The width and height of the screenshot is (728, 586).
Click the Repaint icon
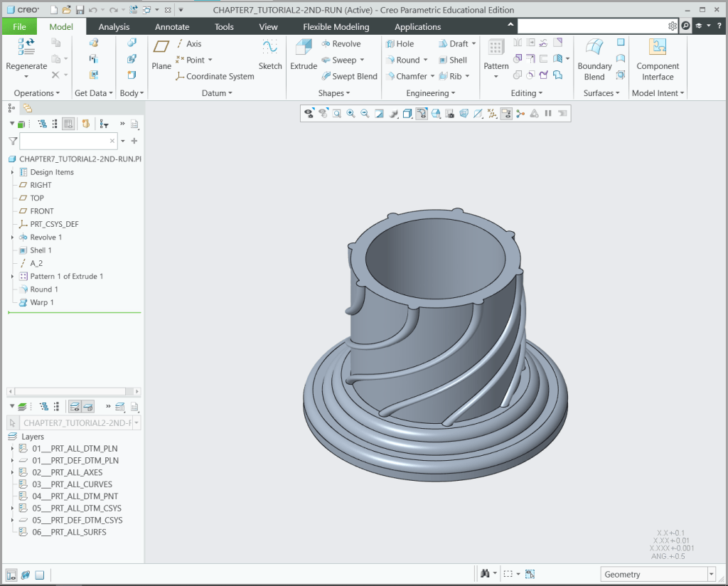tap(380, 113)
